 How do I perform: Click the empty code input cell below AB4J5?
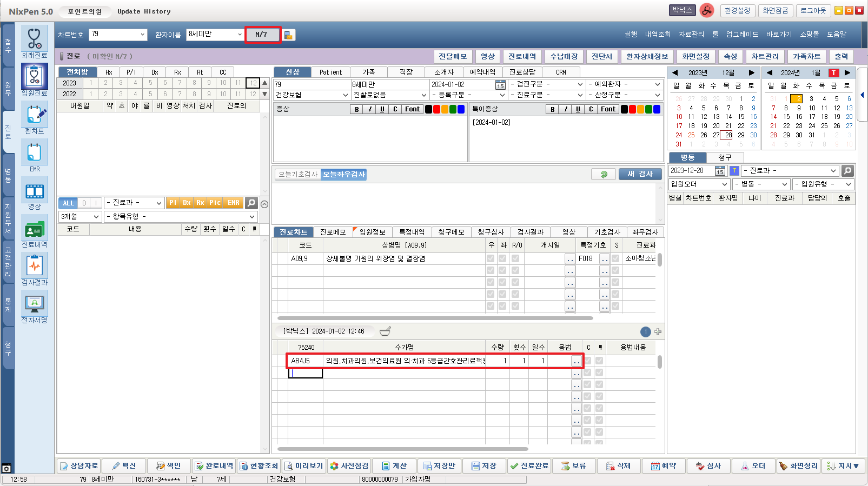pos(306,373)
